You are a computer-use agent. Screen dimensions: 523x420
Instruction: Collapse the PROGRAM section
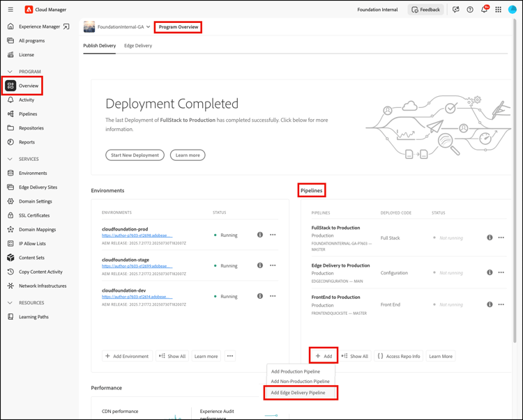pos(10,72)
